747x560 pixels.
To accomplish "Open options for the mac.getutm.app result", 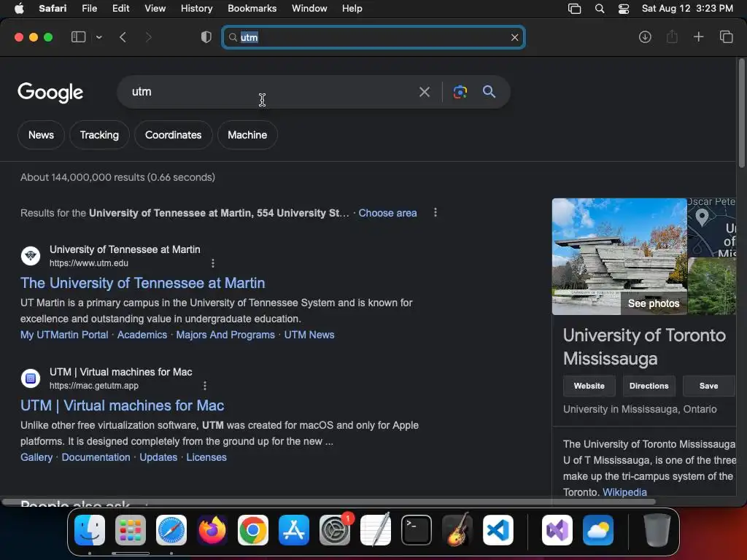I will click(x=205, y=385).
